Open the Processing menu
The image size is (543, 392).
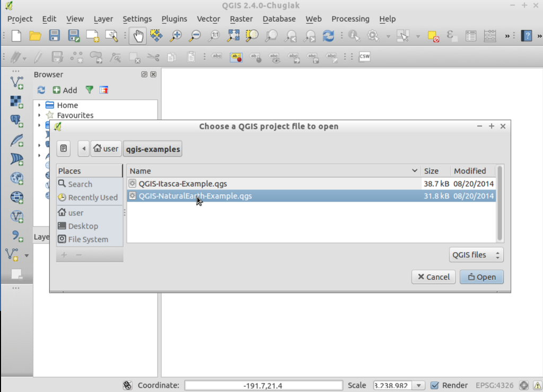point(351,19)
